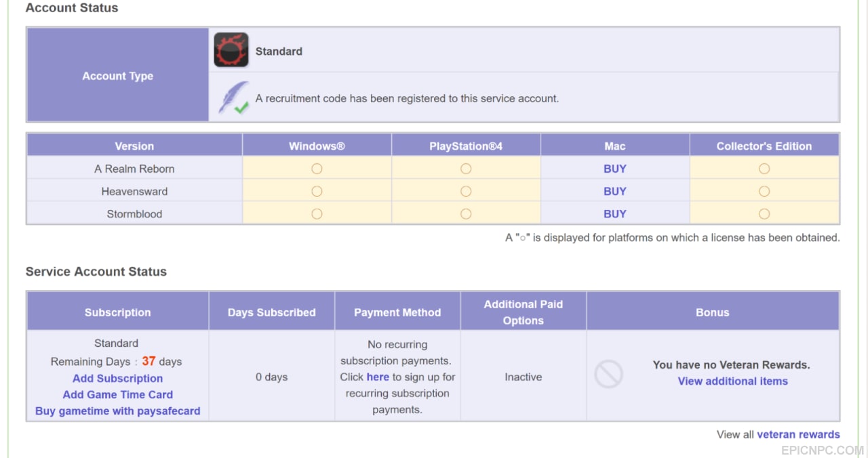This screenshot has height=458, width=868.
Task: Buy Stormblood for Mac
Action: [615, 213]
